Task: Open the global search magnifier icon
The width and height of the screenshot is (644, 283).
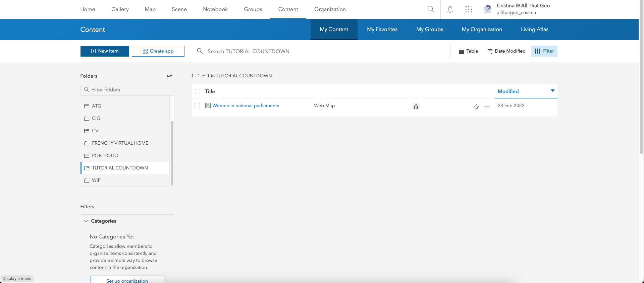Action: coord(431,9)
